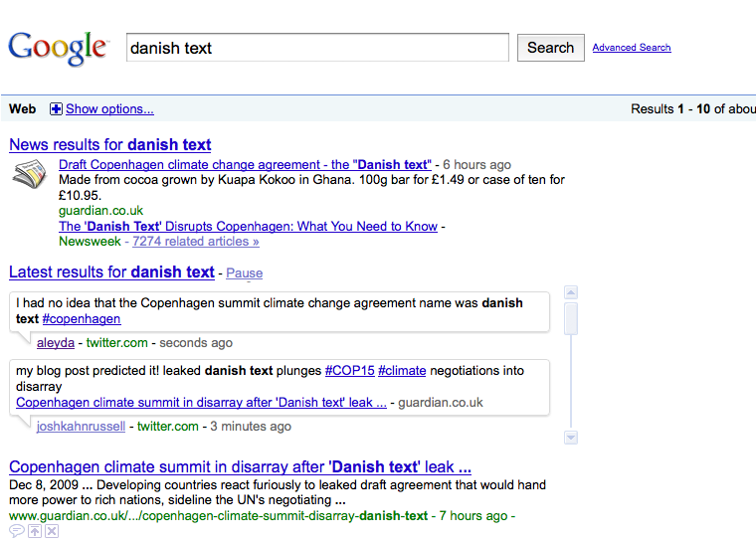Screen dimensions: 756x541
Task: Click the remove X icon under guardian result
Action: pyautogui.click(x=52, y=531)
